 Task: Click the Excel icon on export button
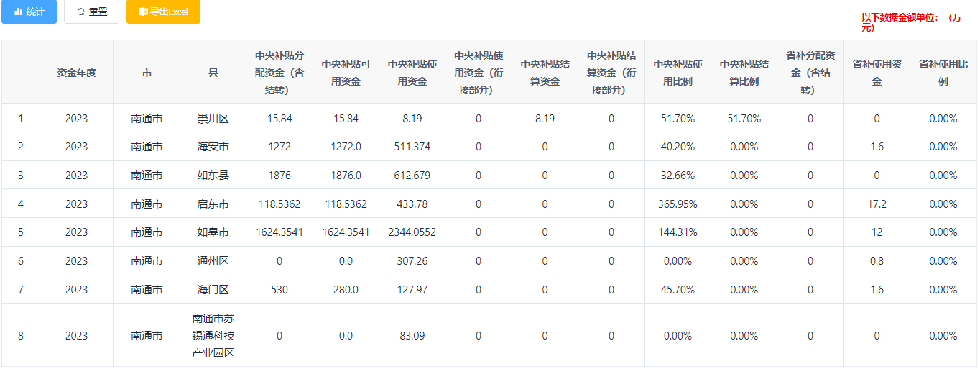[143, 12]
